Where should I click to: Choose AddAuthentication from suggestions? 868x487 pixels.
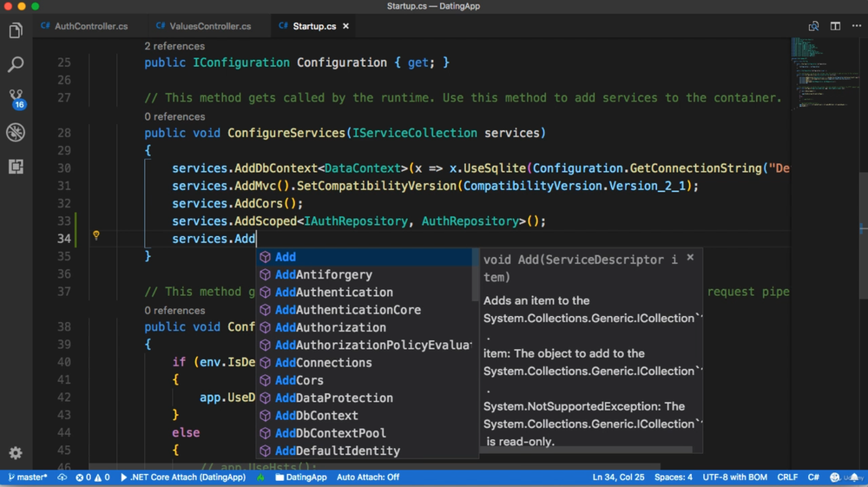click(x=364, y=293)
